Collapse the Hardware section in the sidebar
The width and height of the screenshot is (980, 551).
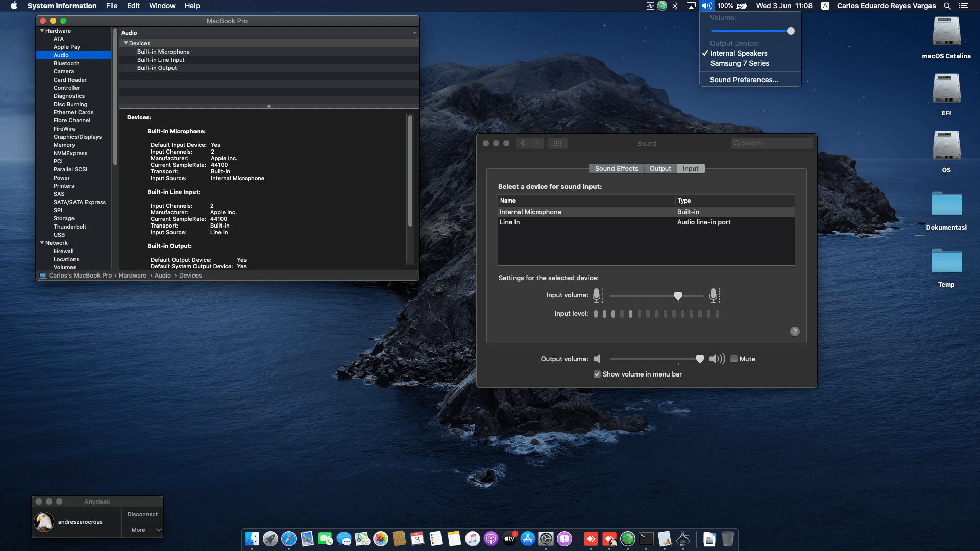pos(42,30)
